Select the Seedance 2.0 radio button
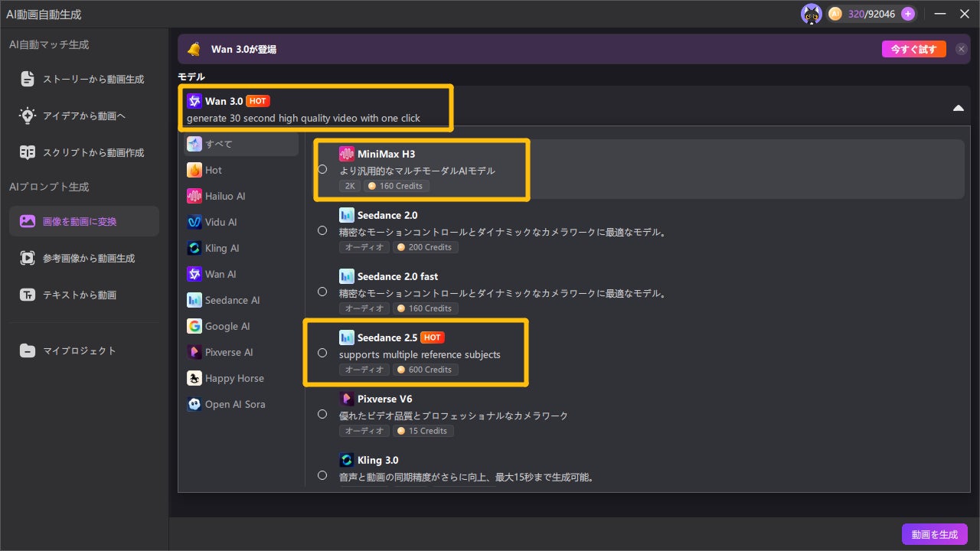This screenshot has height=551, width=980. 322,230
